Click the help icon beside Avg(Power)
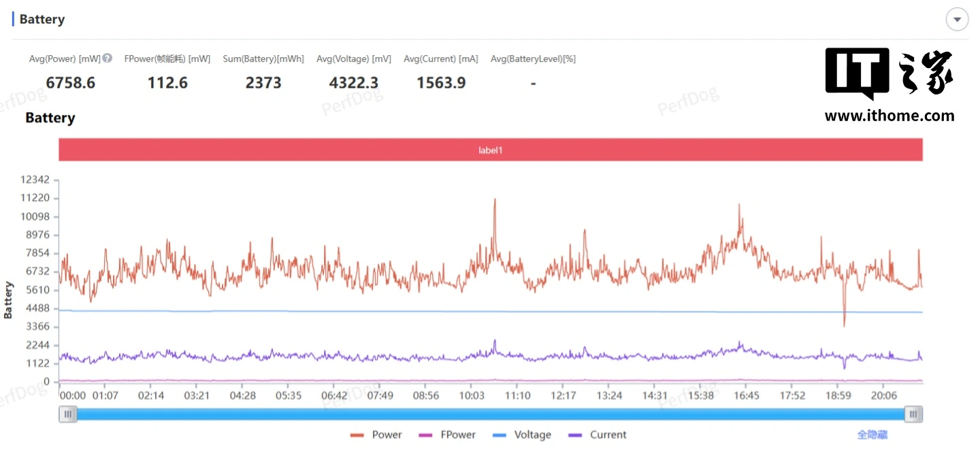 [x=108, y=59]
